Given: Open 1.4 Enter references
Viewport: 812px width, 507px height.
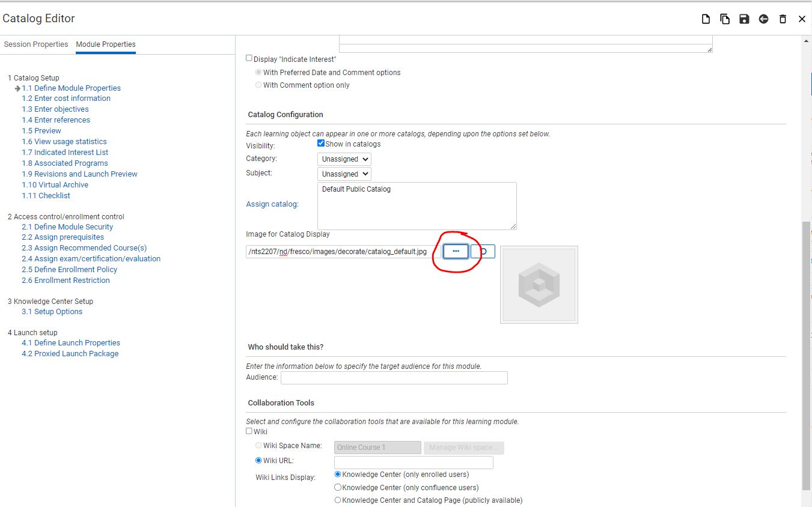Looking at the screenshot, I should coord(56,120).
